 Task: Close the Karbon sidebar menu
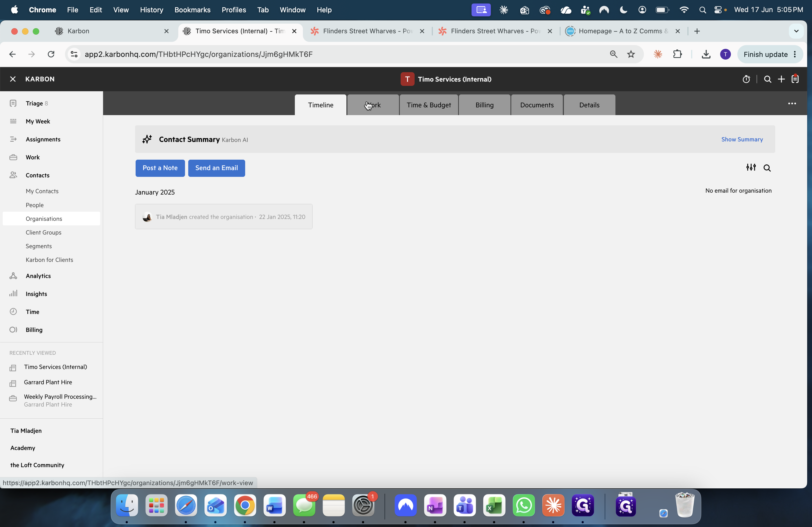13,79
